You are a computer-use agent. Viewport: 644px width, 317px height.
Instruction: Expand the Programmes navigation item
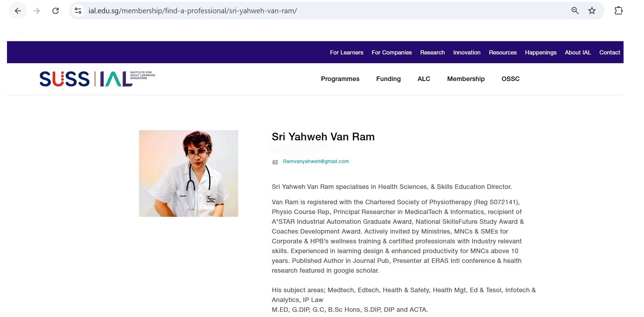tap(340, 79)
